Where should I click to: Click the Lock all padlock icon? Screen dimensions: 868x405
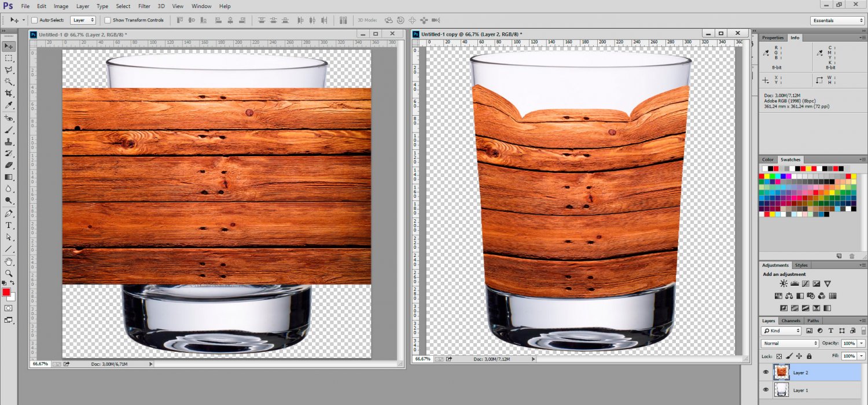pyautogui.click(x=809, y=356)
